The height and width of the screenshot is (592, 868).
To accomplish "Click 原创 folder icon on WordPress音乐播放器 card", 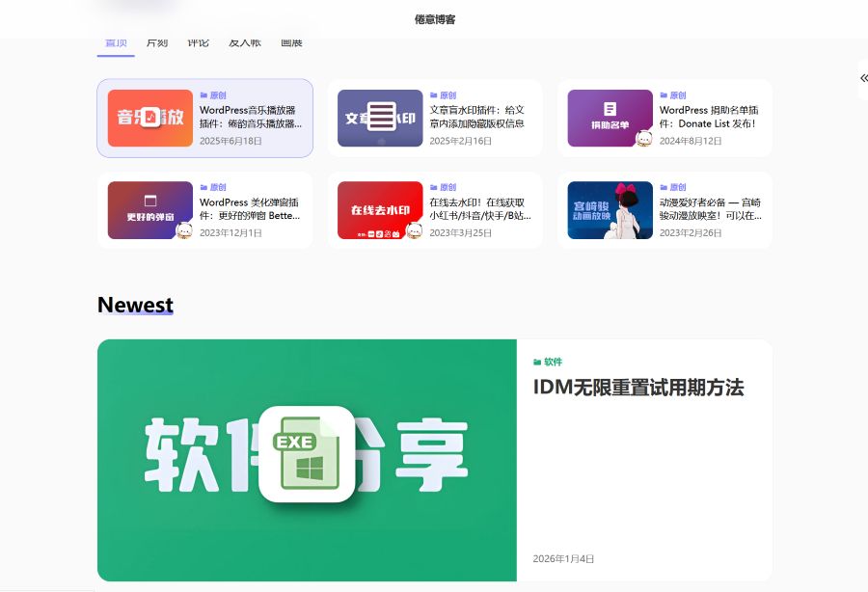I will pyautogui.click(x=203, y=95).
